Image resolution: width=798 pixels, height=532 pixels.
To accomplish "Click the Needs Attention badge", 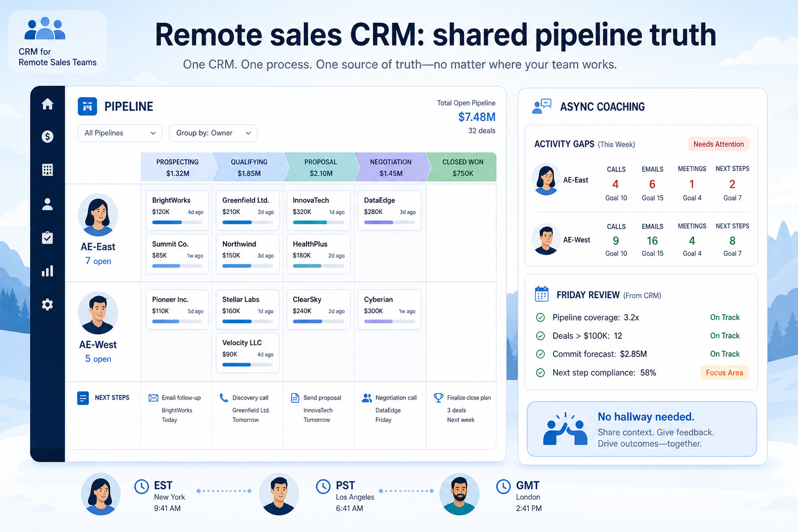I will coord(719,144).
